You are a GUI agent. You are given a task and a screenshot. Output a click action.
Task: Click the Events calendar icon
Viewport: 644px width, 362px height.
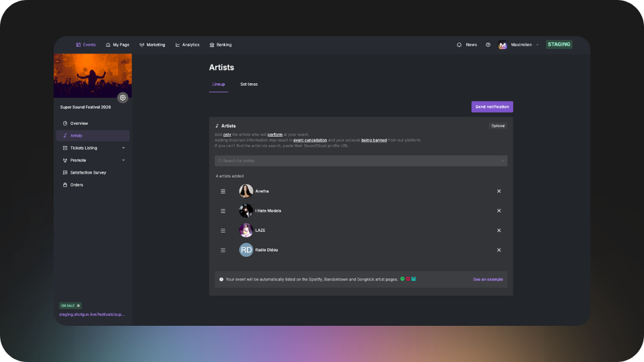tap(78, 45)
